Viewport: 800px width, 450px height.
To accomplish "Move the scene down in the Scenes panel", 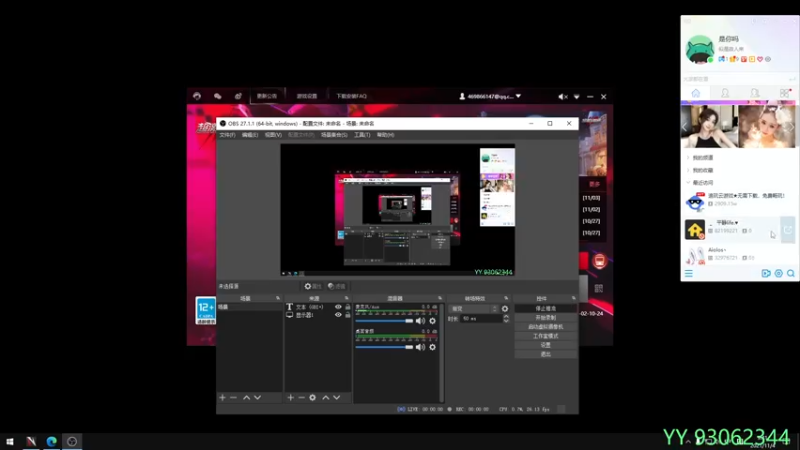I will coord(258,397).
